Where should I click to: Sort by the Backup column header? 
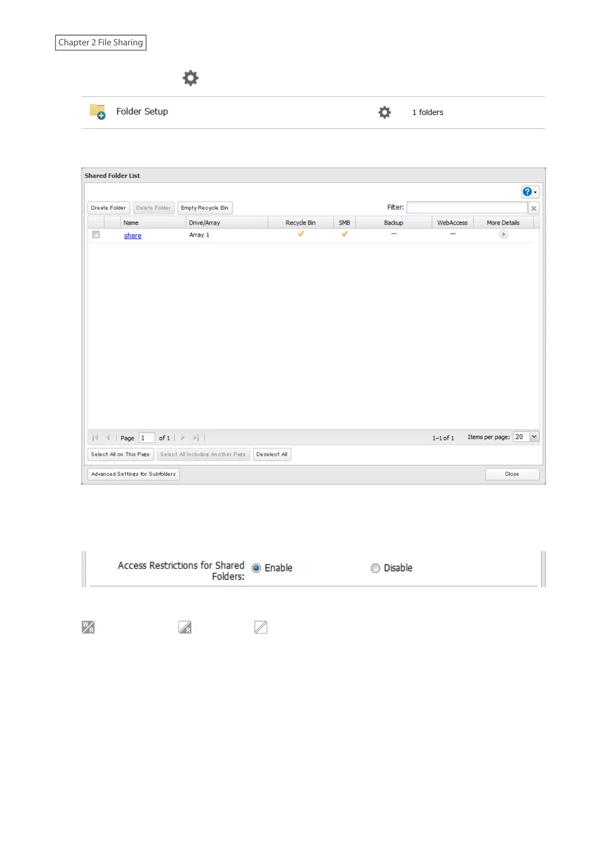[x=393, y=223]
